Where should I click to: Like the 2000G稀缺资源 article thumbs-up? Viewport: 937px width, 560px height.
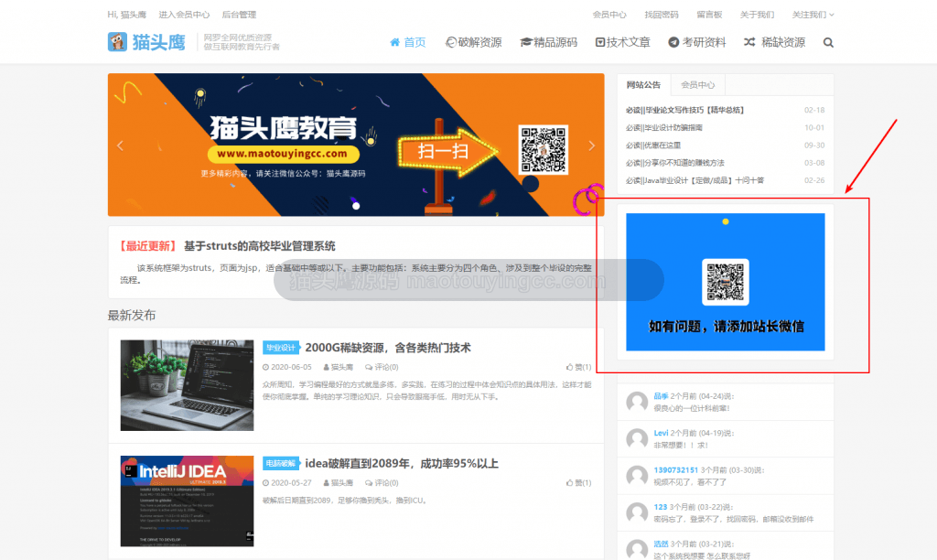578,367
